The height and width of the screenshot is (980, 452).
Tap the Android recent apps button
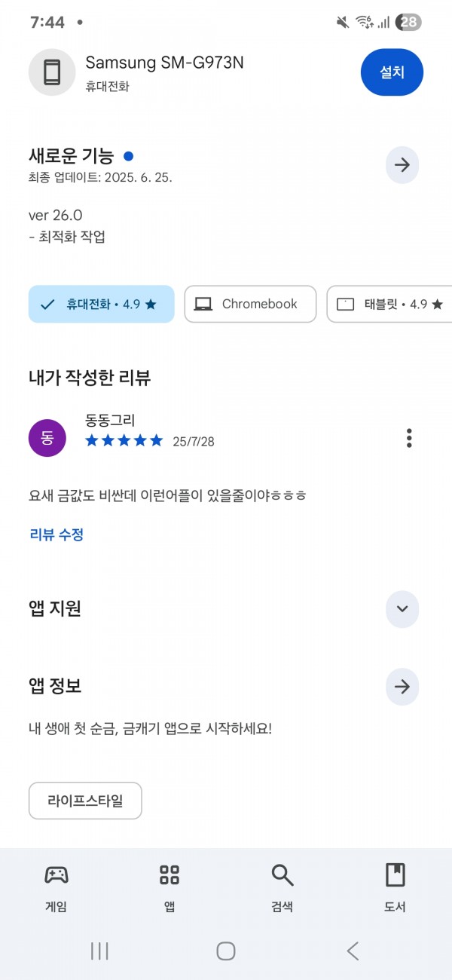click(99, 951)
